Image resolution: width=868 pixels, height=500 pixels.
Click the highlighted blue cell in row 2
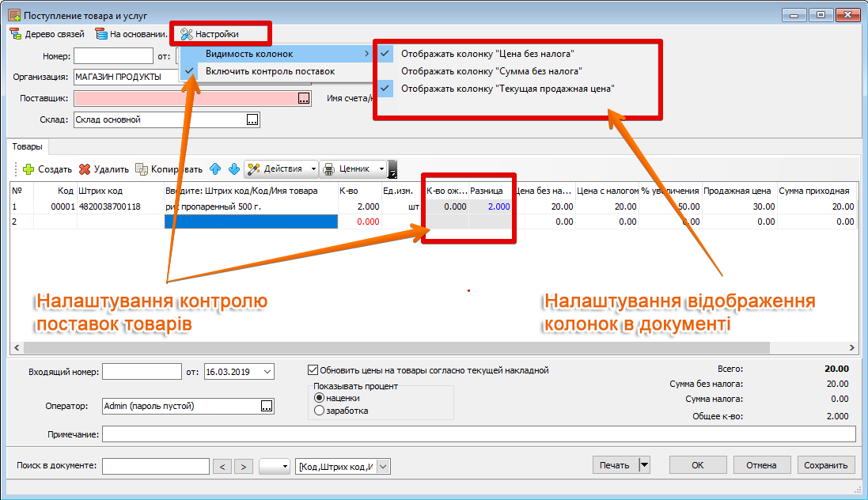[251, 222]
